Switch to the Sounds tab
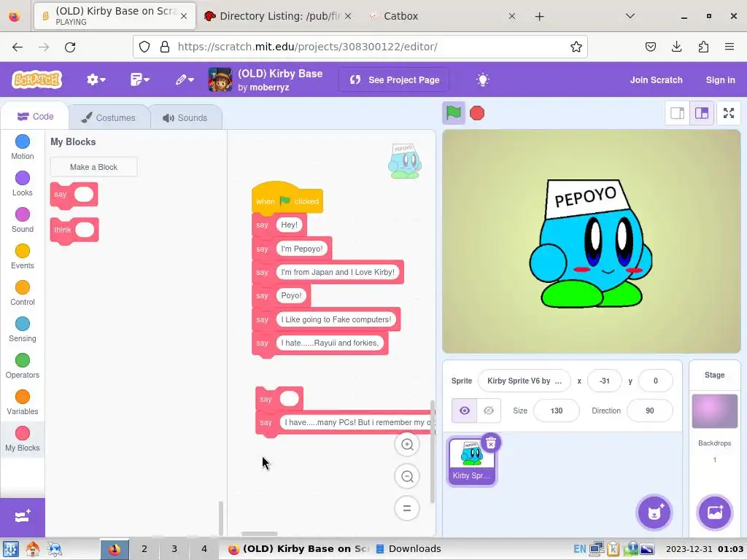This screenshot has height=560, width=747. point(185,117)
